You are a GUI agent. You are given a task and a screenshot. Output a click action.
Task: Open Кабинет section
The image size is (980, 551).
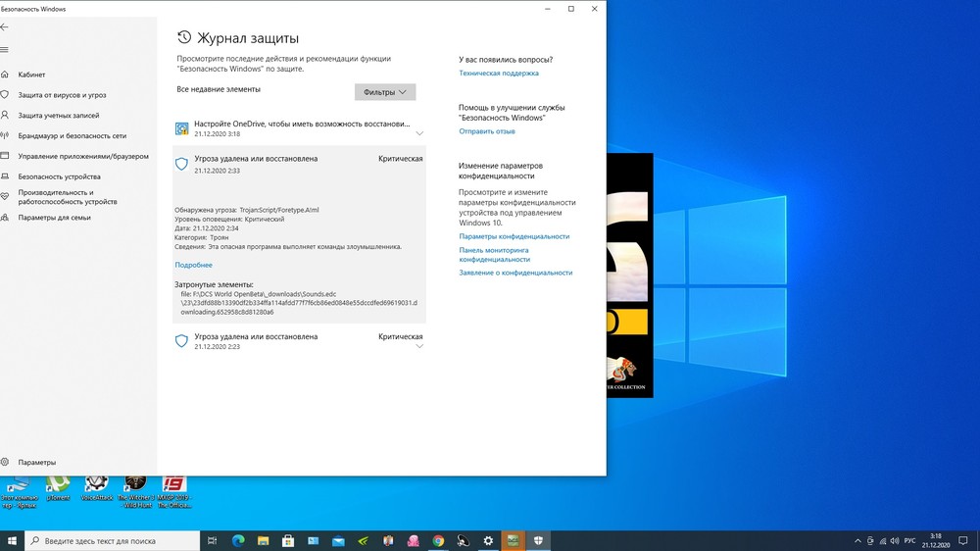[31, 75]
